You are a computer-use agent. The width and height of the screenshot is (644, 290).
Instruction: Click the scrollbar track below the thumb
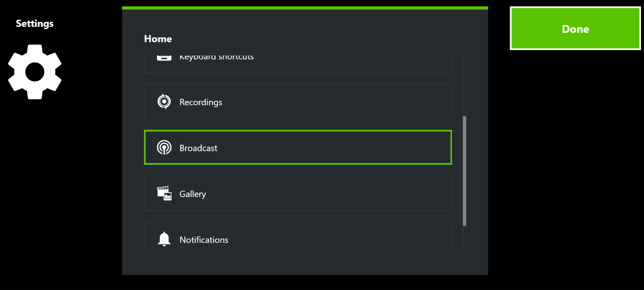point(464,239)
